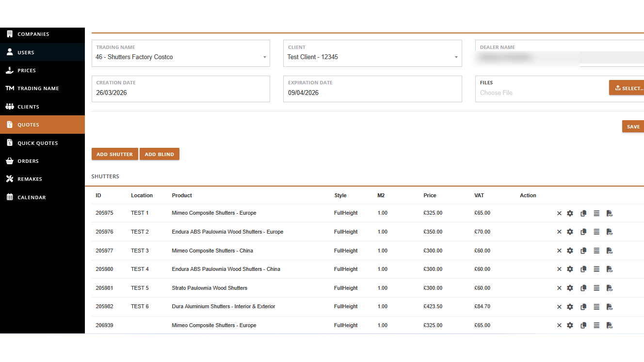The image size is (644, 362).
Task: Click the Creation Date field
Action: point(181,89)
